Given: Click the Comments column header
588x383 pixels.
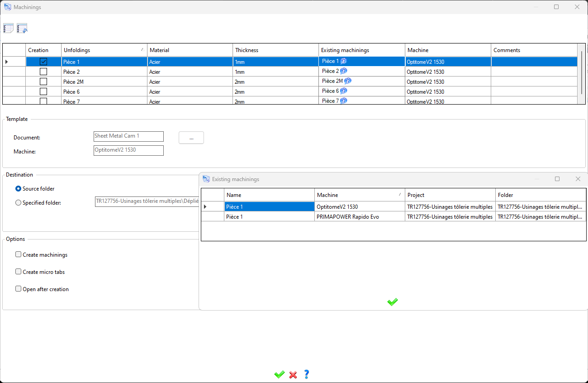Looking at the screenshot, I should click(534, 50).
